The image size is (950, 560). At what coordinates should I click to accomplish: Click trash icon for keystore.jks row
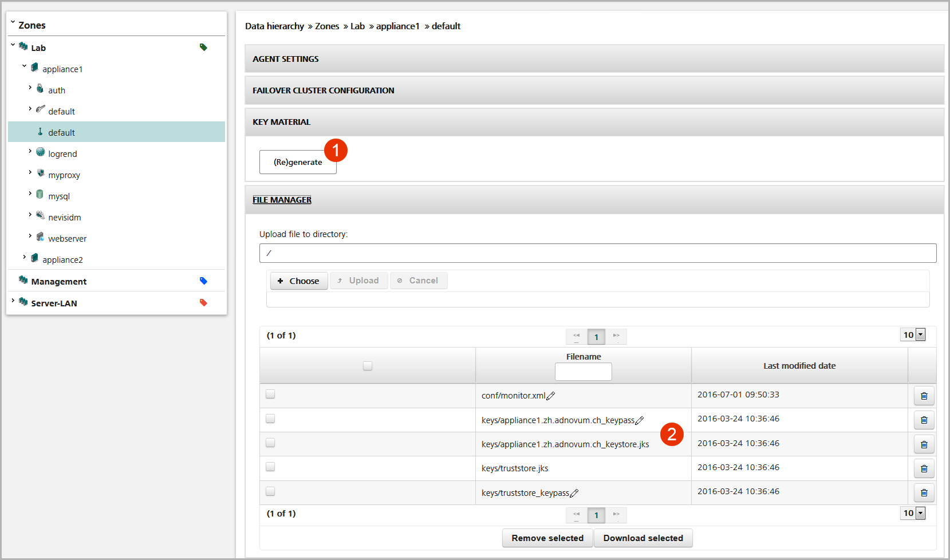(x=924, y=444)
